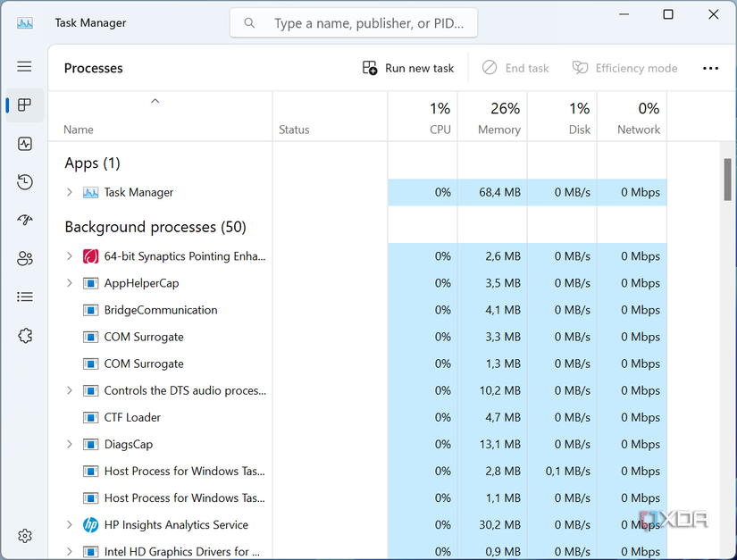
Task: Expand the Task Manager process entry
Action: (68, 191)
